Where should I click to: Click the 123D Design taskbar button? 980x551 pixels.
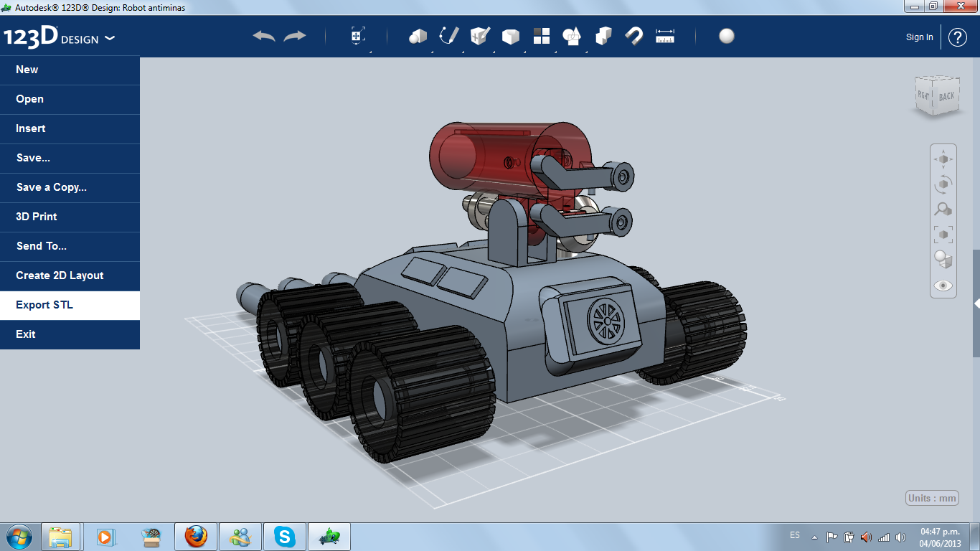tap(329, 537)
